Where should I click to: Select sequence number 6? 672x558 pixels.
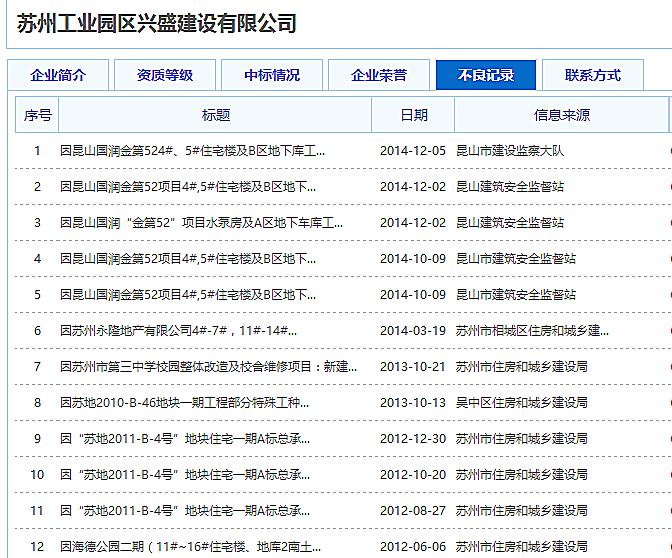click(37, 331)
